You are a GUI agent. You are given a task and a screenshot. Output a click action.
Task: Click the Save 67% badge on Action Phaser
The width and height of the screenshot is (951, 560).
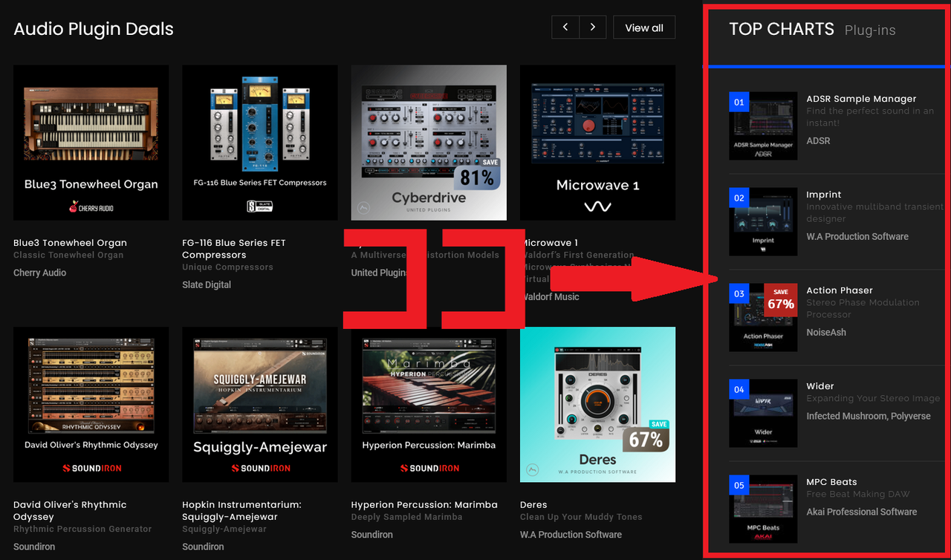pyautogui.click(x=781, y=300)
